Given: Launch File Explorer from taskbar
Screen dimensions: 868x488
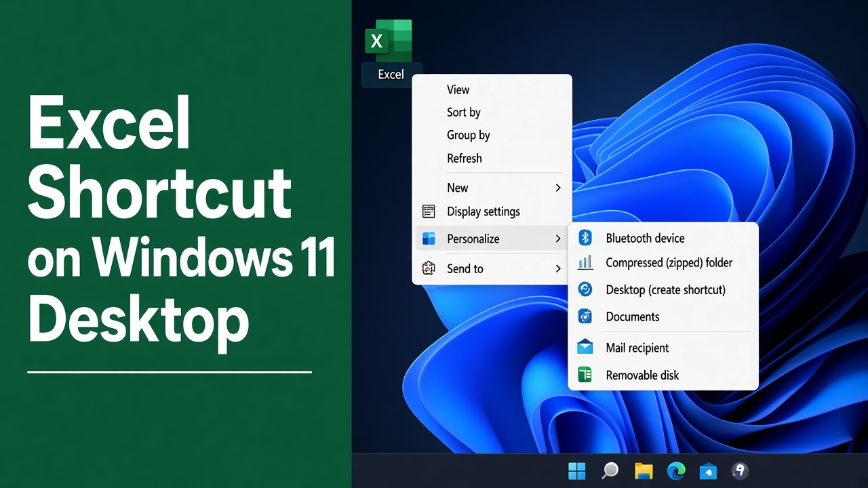Looking at the screenshot, I should [x=644, y=471].
